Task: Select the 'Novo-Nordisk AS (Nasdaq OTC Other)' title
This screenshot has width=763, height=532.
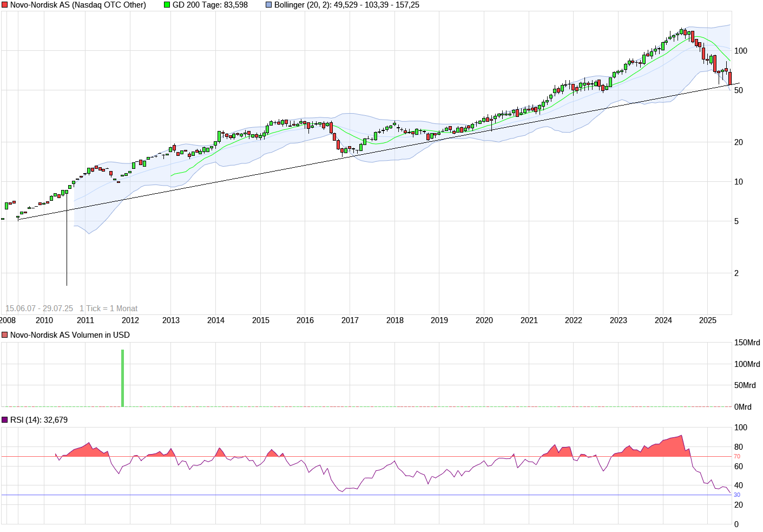Action: tap(78, 5)
